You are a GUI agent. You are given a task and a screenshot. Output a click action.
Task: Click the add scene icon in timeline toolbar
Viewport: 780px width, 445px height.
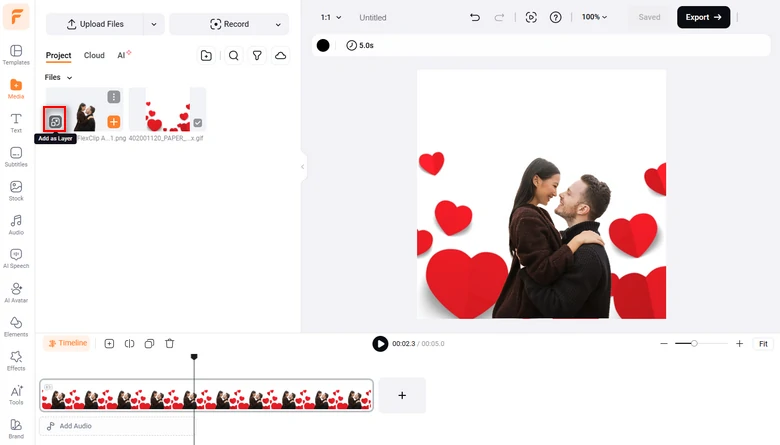(109, 344)
